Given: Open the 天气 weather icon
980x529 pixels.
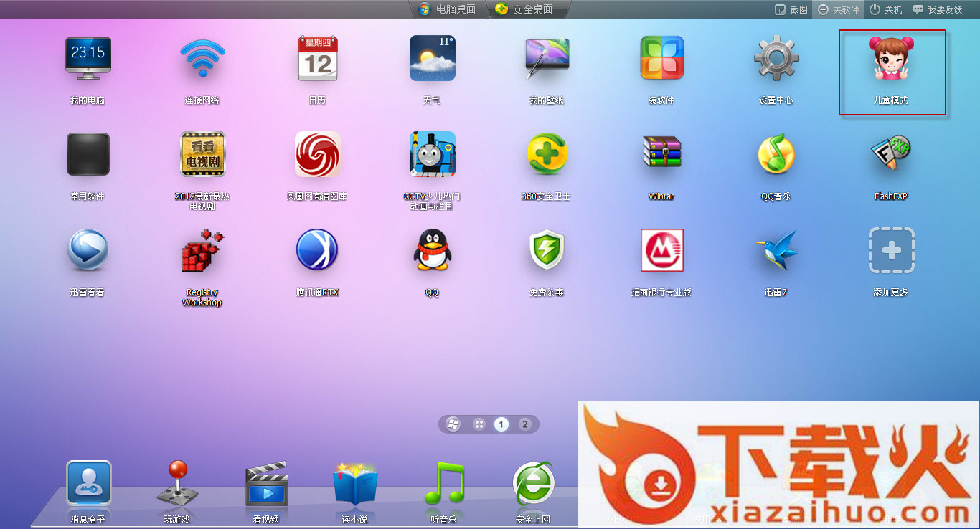Looking at the screenshot, I should click(x=432, y=58).
